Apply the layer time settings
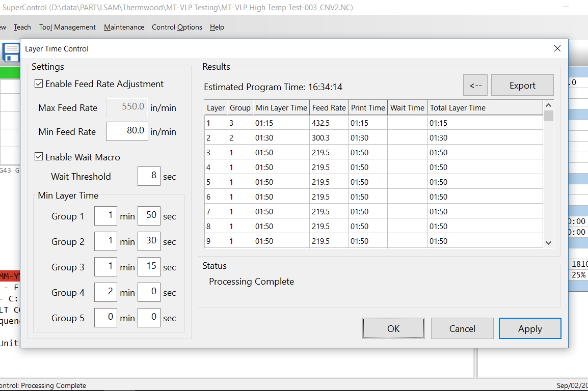This screenshot has width=588, height=391. (x=530, y=328)
